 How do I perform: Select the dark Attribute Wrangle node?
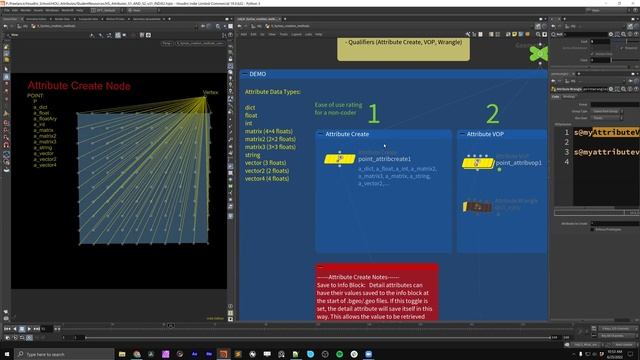coord(477,207)
